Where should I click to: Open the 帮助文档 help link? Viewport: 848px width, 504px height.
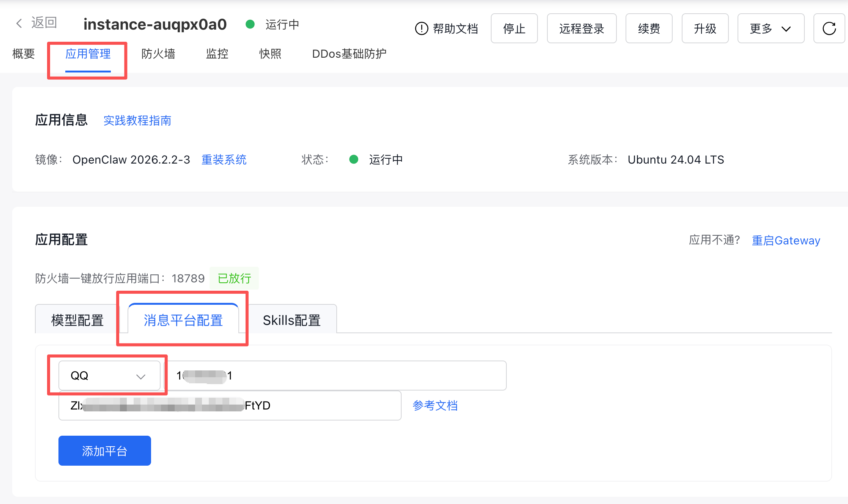tap(446, 28)
